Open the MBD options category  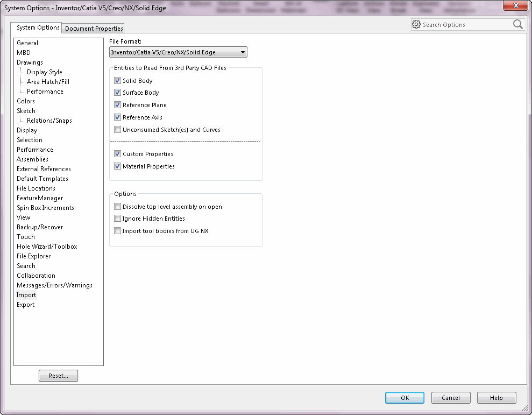[x=24, y=53]
